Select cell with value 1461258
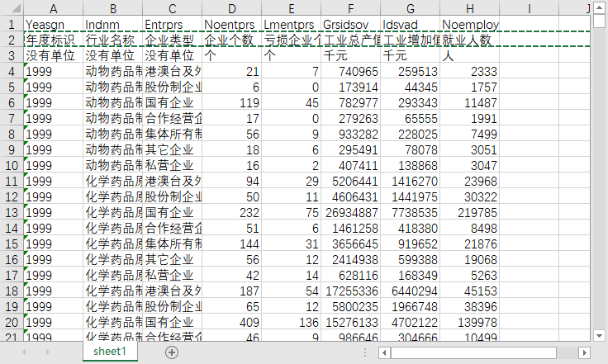This screenshot has height=364, width=608. (x=350, y=228)
